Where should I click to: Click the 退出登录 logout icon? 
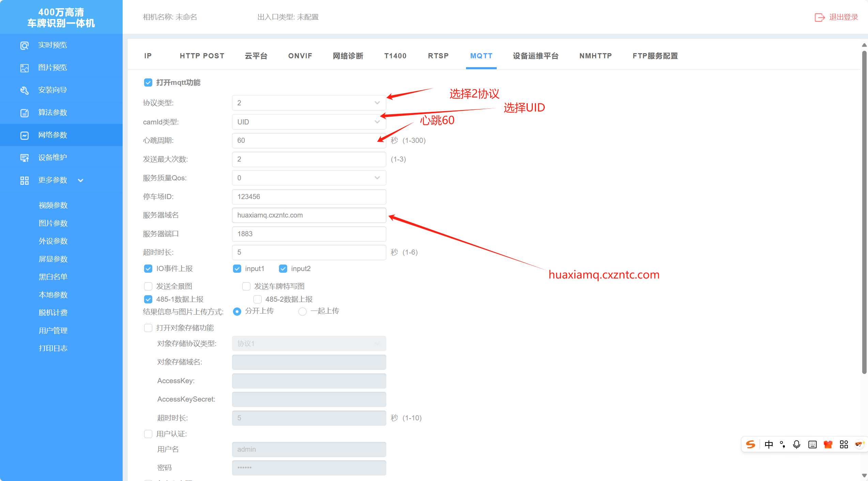(x=820, y=17)
